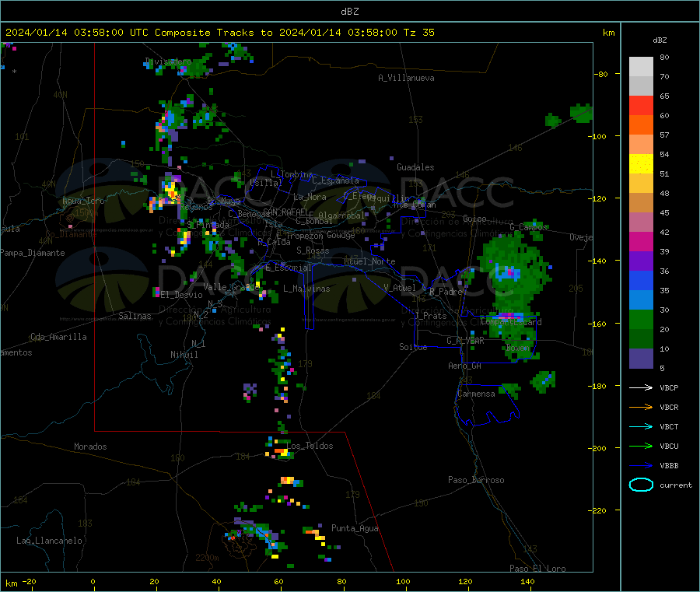Select the 65 dBZ red color swatch
The image size is (700, 592).
pyautogui.click(x=641, y=105)
